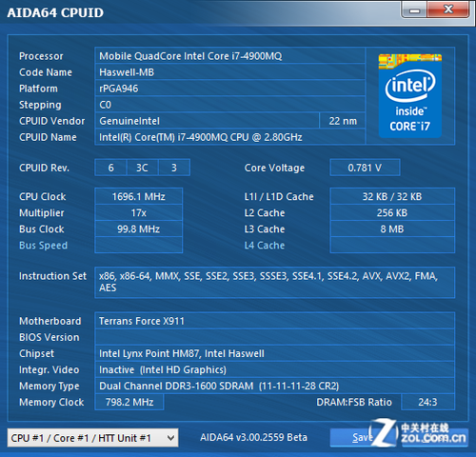The height and width of the screenshot is (457, 476).
Task: Close the AIDA64 CPUID window
Action: point(448,10)
